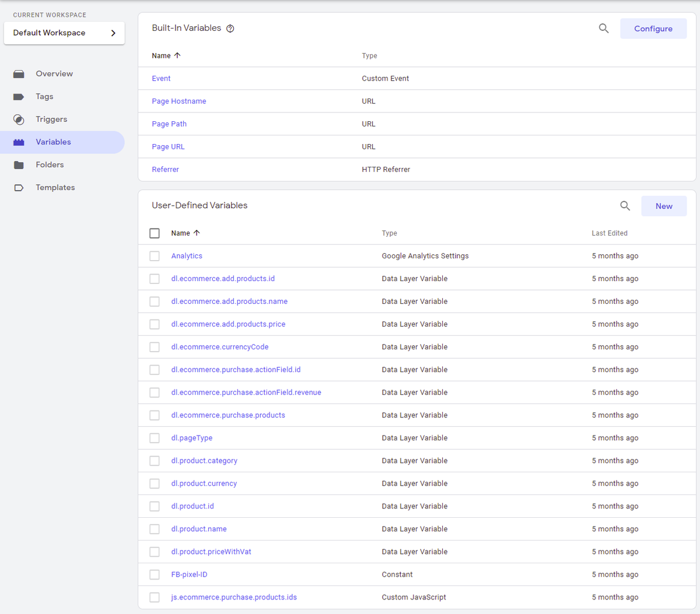This screenshot has width=700, height=614.
Task: Click the Folders icon in sidebar
Action: tap(19, 165)
